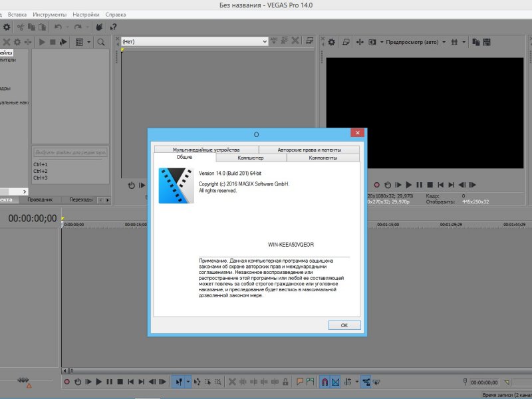
Task: Toggle preview on external monitor in Video Preview
Action: pos(346,42)
